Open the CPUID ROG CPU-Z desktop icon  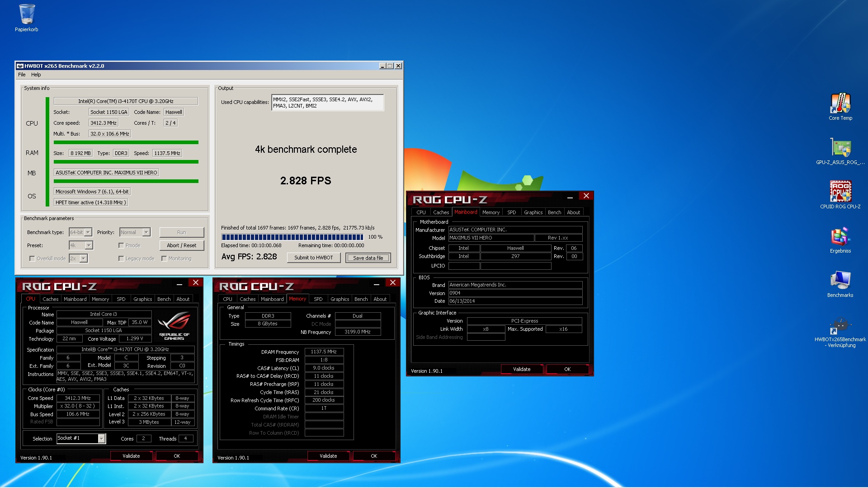(840, 195)
